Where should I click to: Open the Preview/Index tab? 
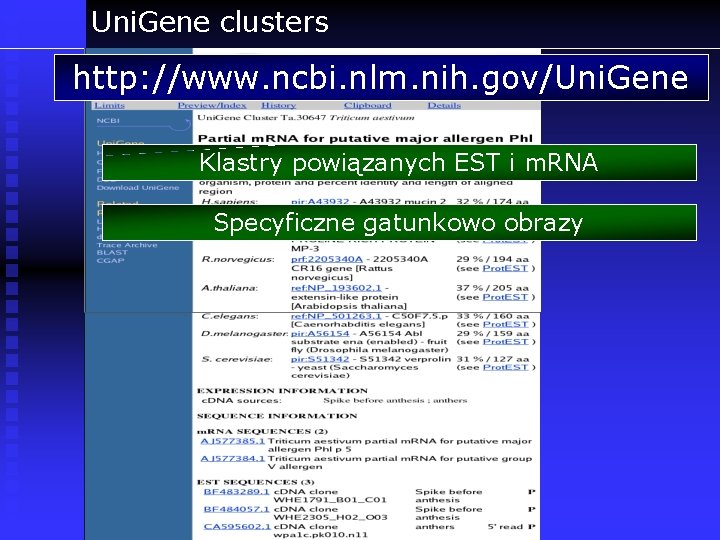point(212,105)
